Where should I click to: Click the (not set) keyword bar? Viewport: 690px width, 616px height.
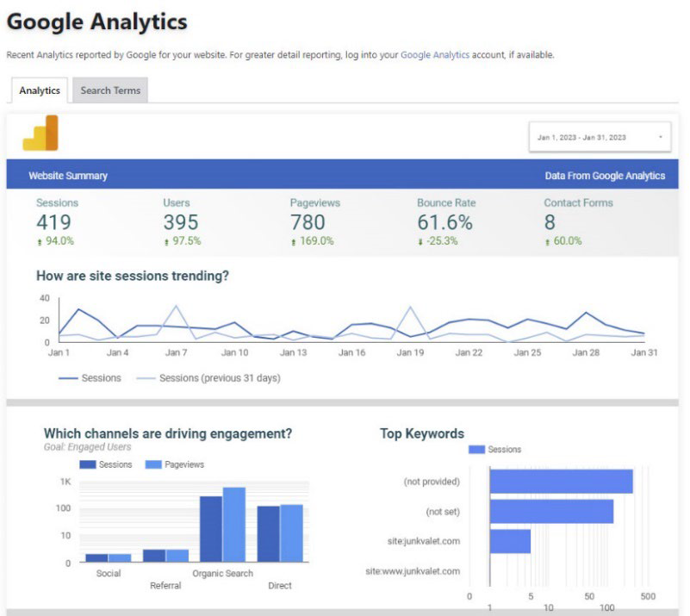coord(552,511)
